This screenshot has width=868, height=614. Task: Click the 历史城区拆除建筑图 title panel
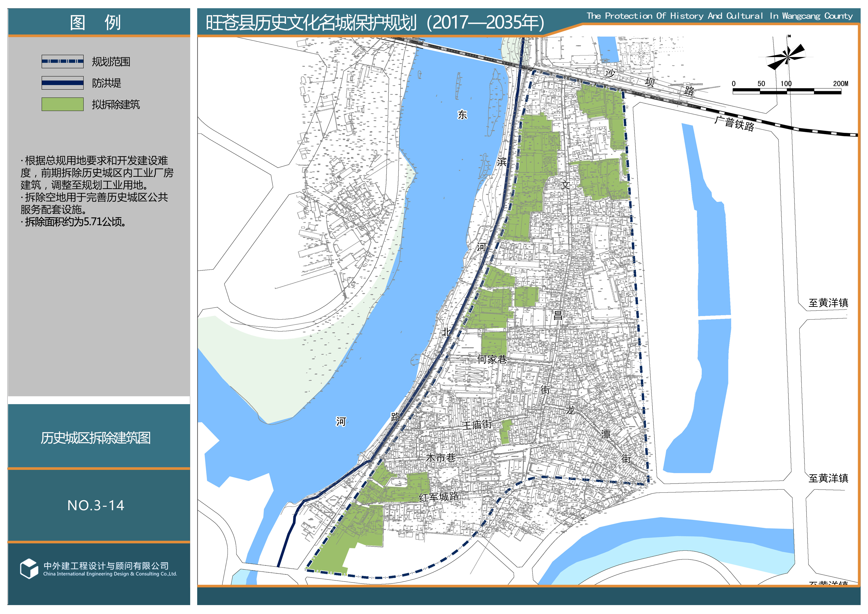click(x=96, y=438)
